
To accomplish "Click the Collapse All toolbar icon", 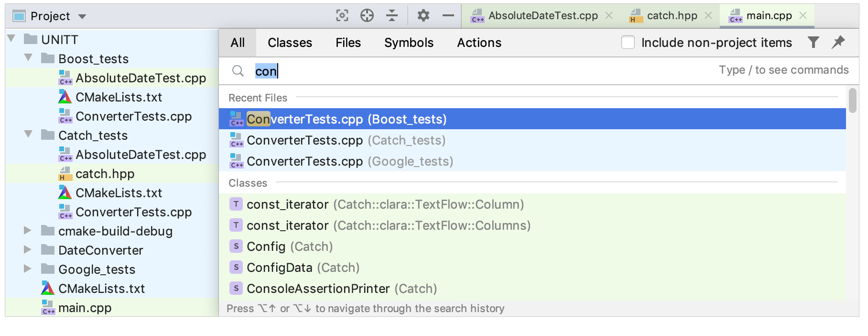I will click(392, 16).
